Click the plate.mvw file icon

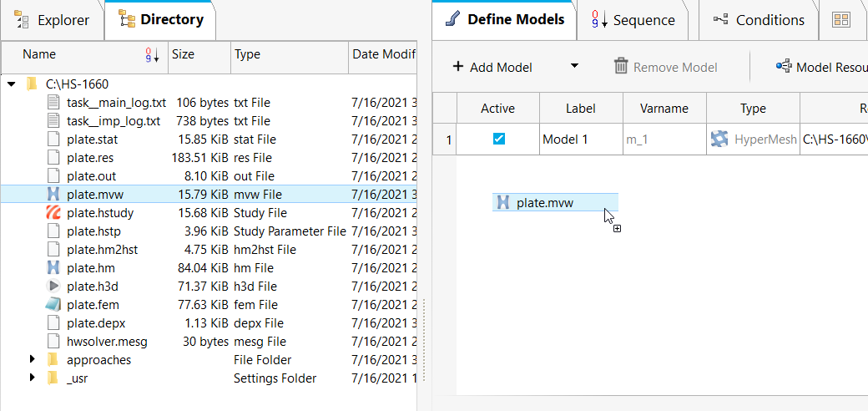pyautogui.click(x=53, y=195)
